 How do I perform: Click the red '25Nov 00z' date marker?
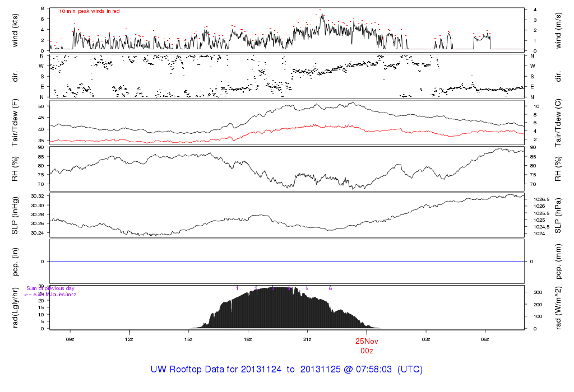pyautogui.click(x=367, y=345)
